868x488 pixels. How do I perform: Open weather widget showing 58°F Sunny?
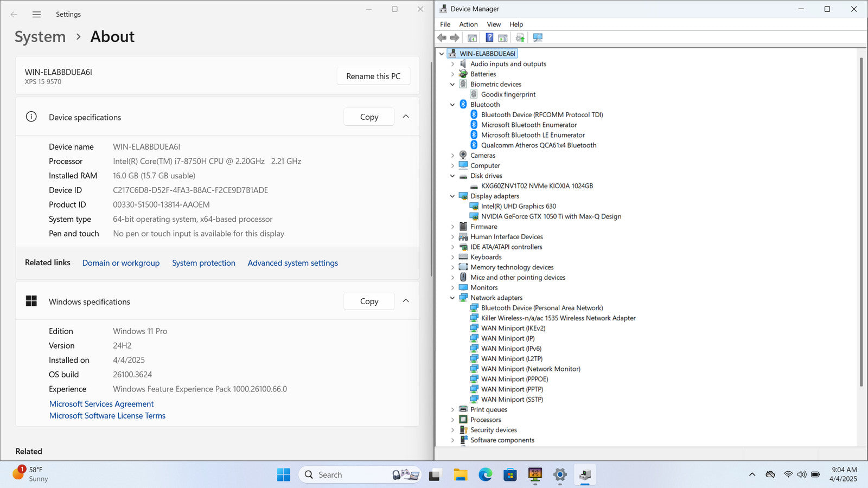31,474
